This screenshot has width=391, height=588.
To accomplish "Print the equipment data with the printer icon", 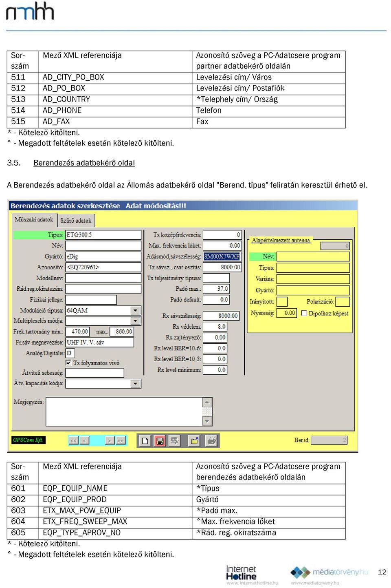I will point(211,441).
